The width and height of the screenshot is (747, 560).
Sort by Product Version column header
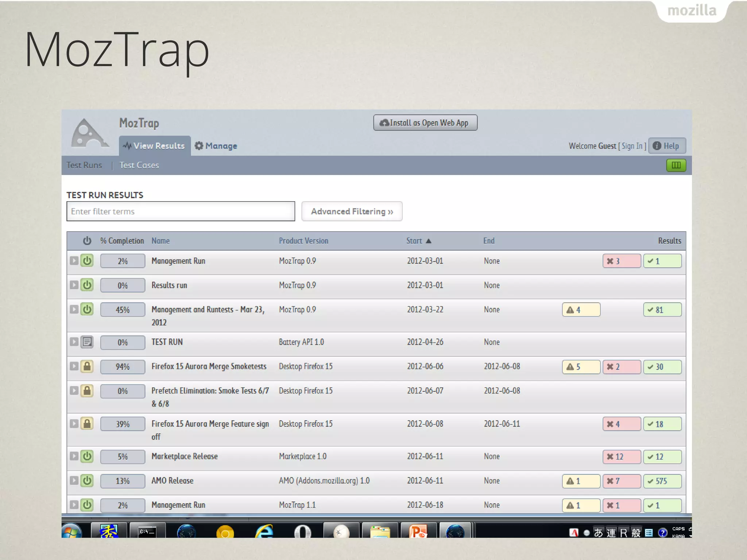tap(303, 241)
